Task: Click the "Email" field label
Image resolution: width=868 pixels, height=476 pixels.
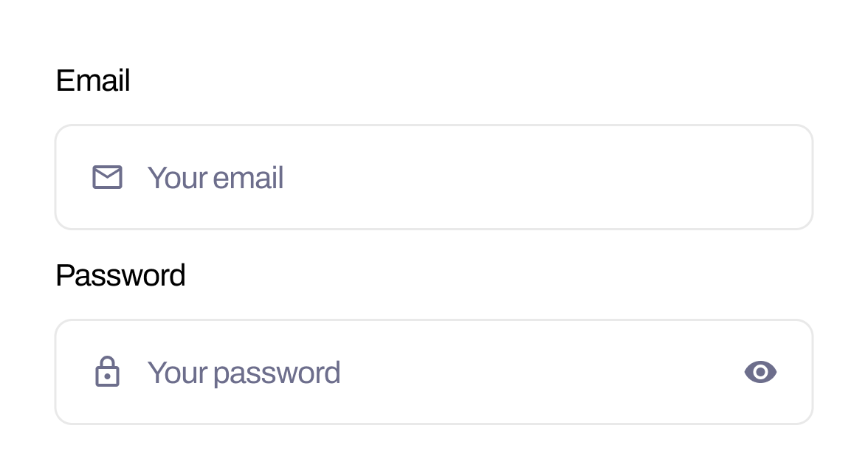Action: pyautogui.click(x=93, y=80)
